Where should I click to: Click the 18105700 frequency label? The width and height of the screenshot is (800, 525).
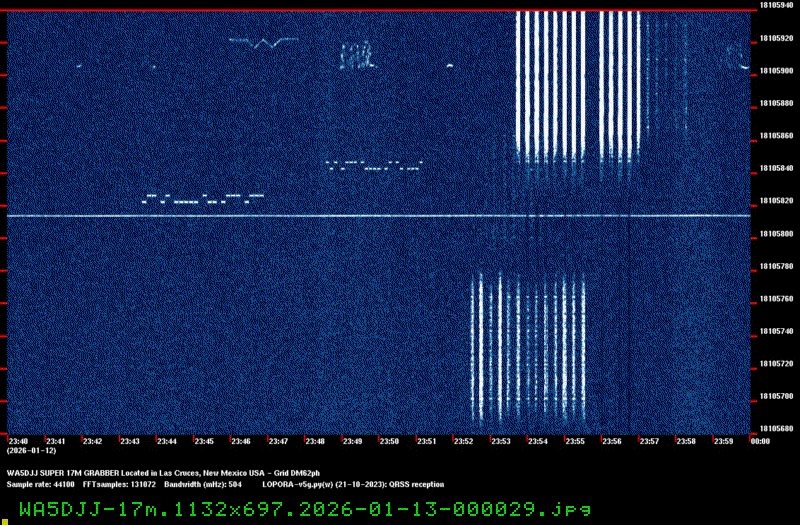click(777, 396)
